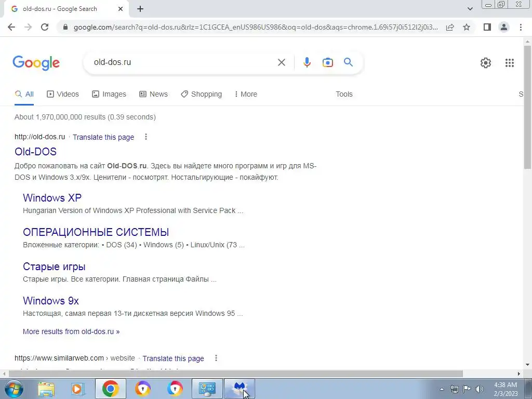Click the scroll right arrow at bottom

[x=519, y=374]
